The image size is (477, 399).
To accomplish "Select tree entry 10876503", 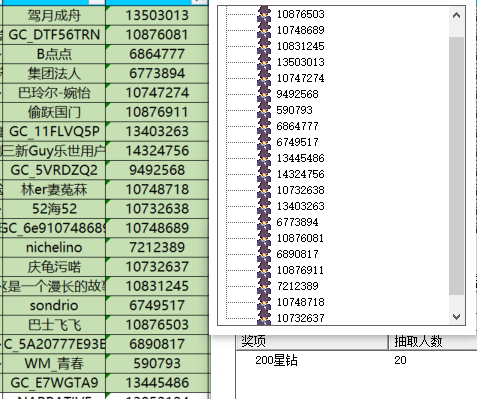I will [300, 14].
